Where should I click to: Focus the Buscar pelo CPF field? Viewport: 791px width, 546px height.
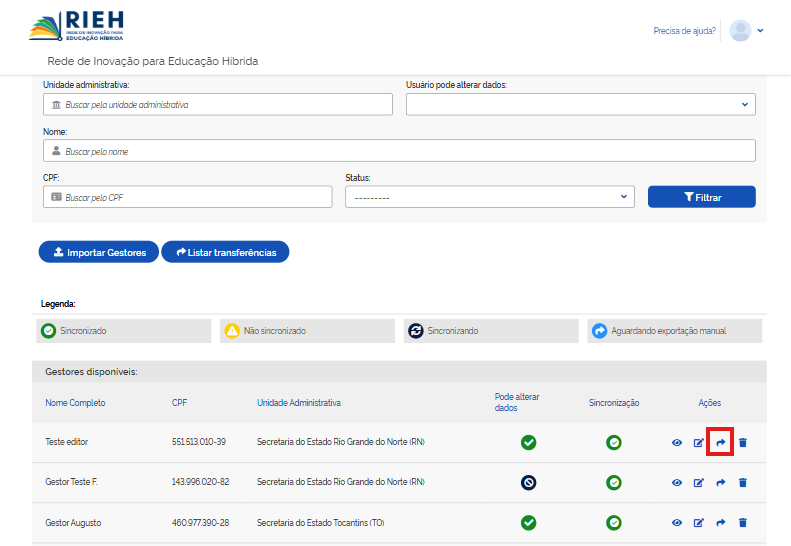(188, 197)
